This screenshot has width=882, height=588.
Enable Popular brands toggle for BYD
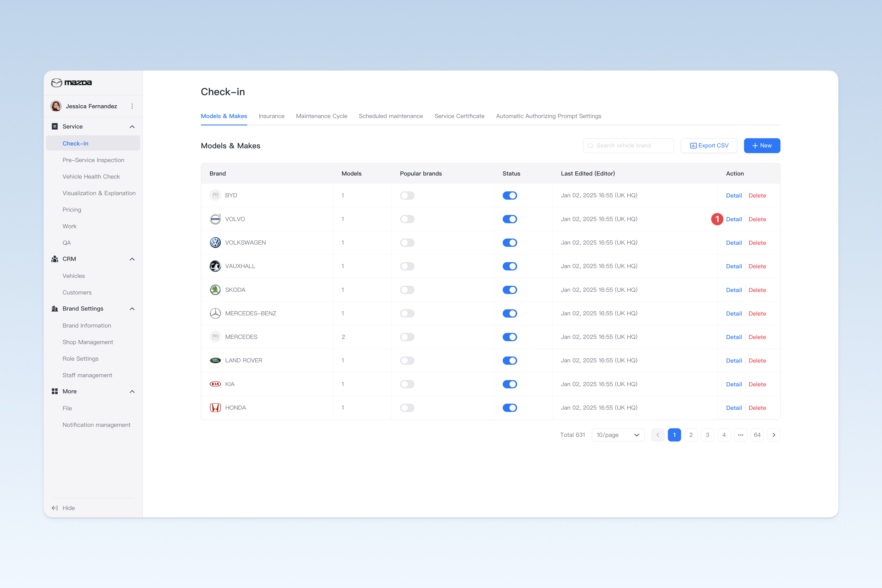tap(407, 195)
